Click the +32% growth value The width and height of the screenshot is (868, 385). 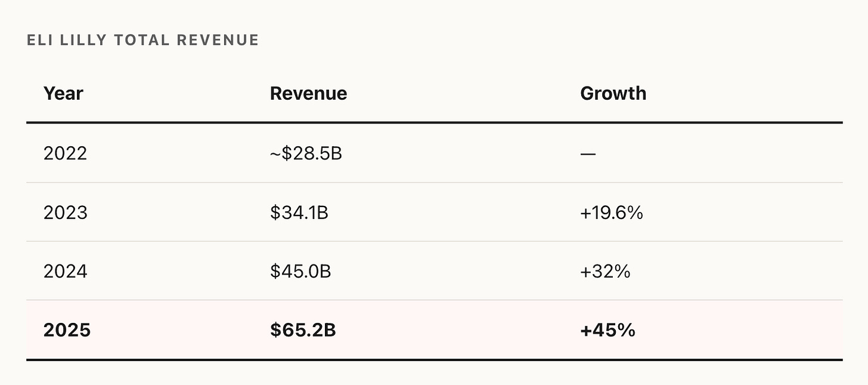tap(604, 272)
